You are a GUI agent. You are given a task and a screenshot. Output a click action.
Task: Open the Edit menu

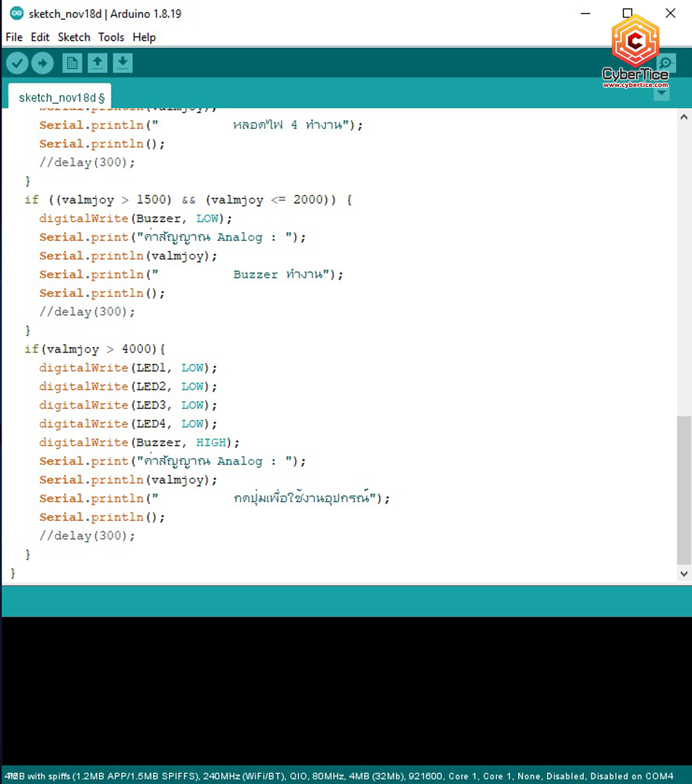[x=40, y=37]
